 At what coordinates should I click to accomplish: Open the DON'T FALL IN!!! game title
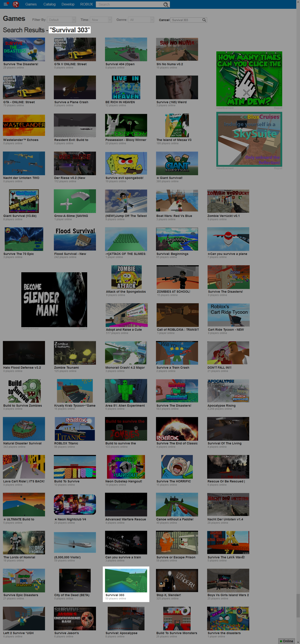[219, 368]
